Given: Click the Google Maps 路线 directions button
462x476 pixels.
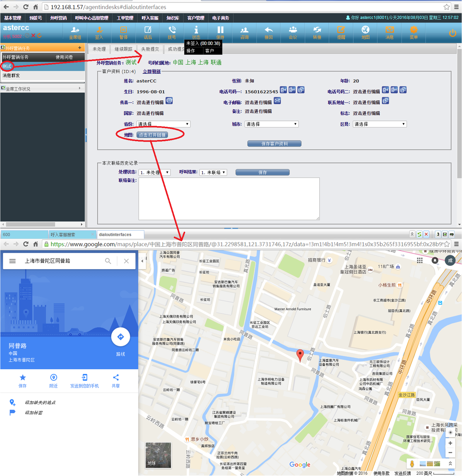Looking at the screenshot, I should click(x=121, y=337).
